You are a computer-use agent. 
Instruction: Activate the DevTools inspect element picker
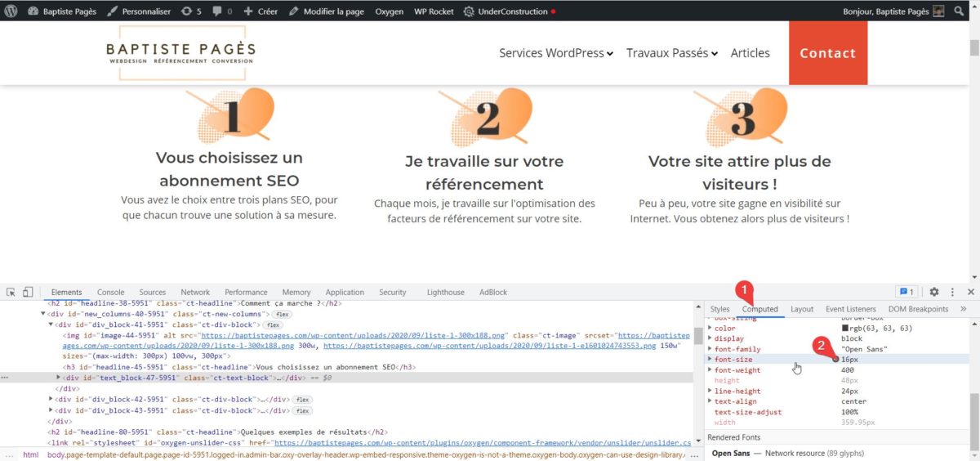[11, 292]
